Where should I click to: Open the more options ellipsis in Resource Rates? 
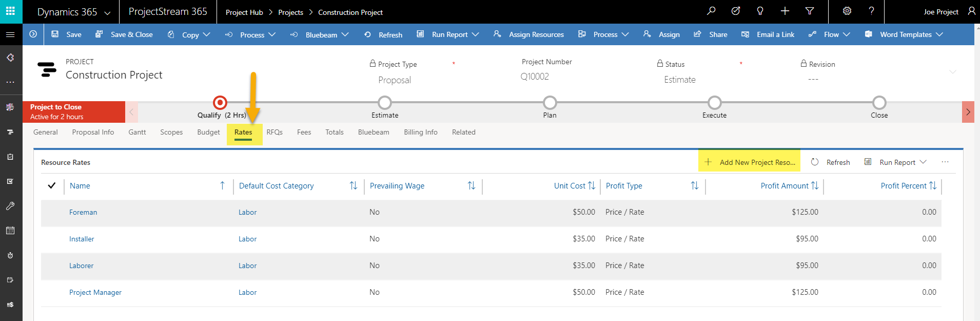click(x=945, y=162)
